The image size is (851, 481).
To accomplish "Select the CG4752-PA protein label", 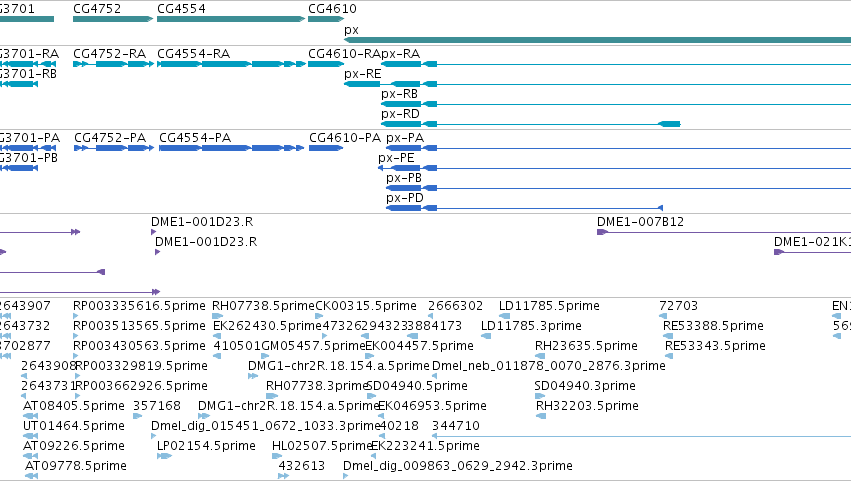I will tap(110, 138).
